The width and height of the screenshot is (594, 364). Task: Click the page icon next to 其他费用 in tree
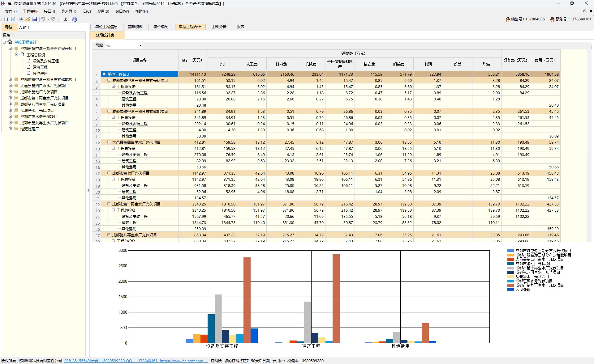tap(28, 73)
